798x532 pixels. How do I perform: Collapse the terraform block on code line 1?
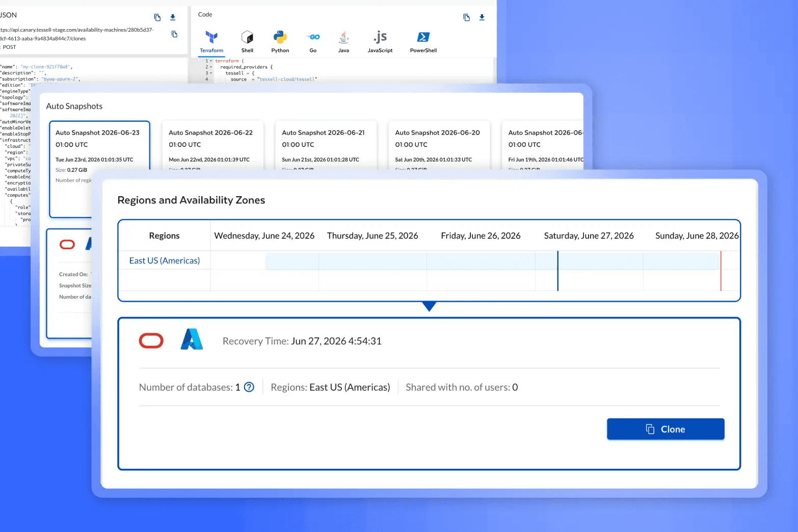click(211, 61)
